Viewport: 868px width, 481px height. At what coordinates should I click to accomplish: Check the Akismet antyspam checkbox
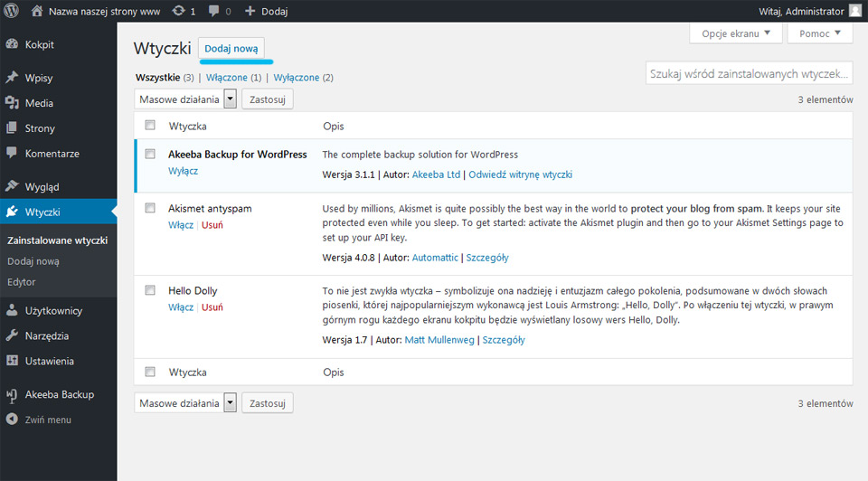(150, 208)
